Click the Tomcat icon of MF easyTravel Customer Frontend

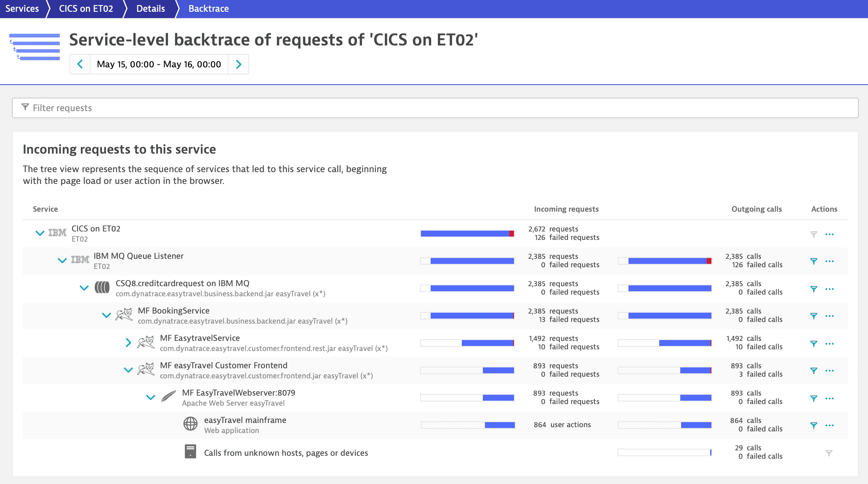pyautogui.click(x=146, y=369)
